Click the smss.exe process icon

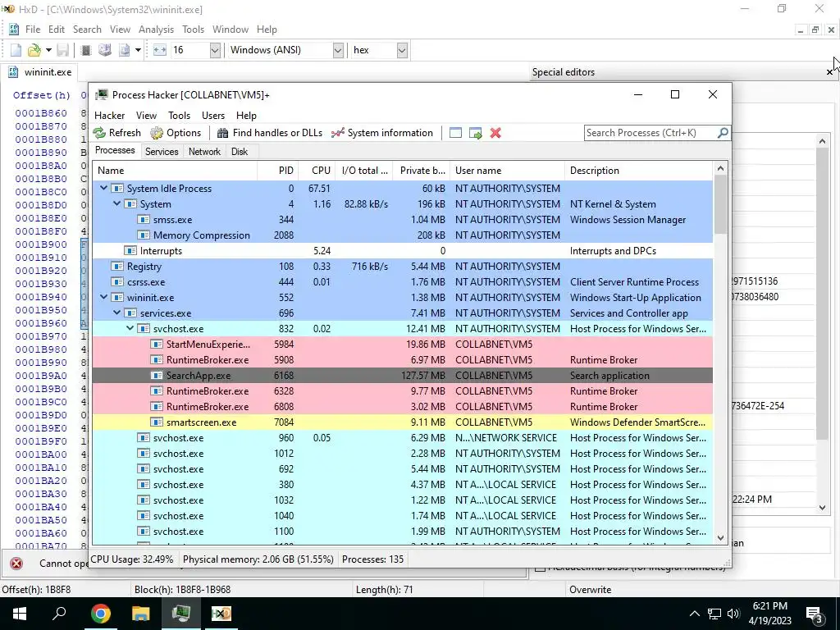pyautogui.click(x=143, y=220)
